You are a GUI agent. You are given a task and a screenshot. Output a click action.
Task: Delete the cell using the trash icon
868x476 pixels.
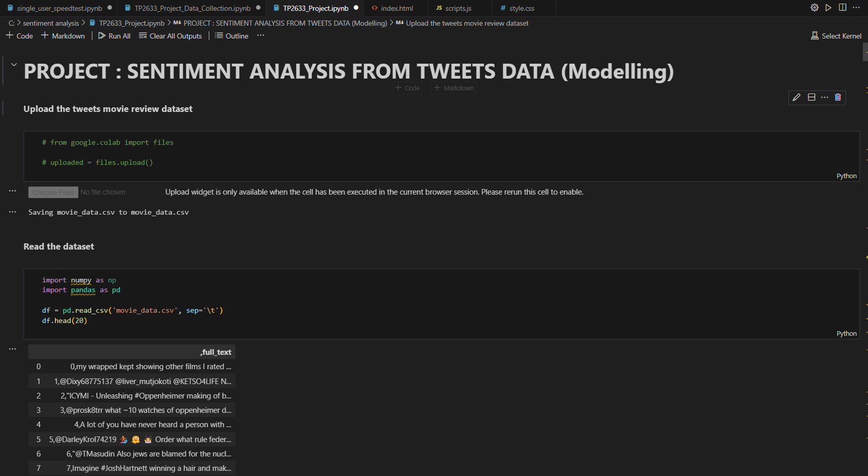pos(838,97)
